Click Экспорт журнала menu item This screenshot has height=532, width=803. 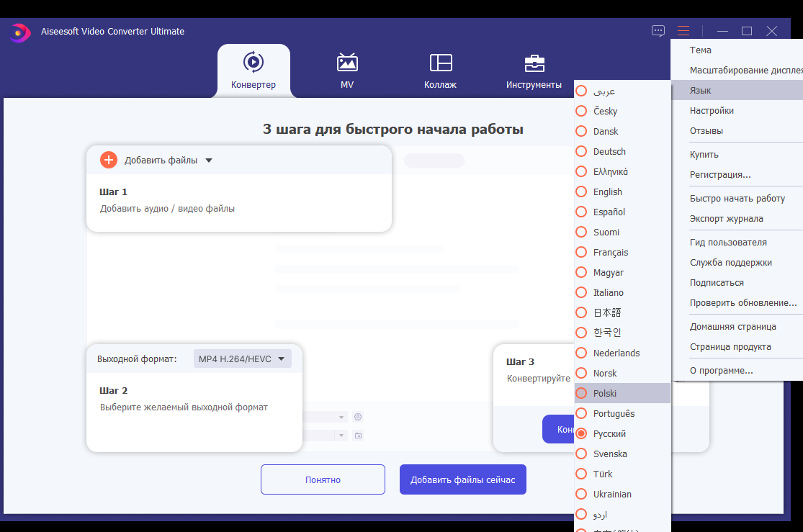pyautogui.click(x=737, y=219)
